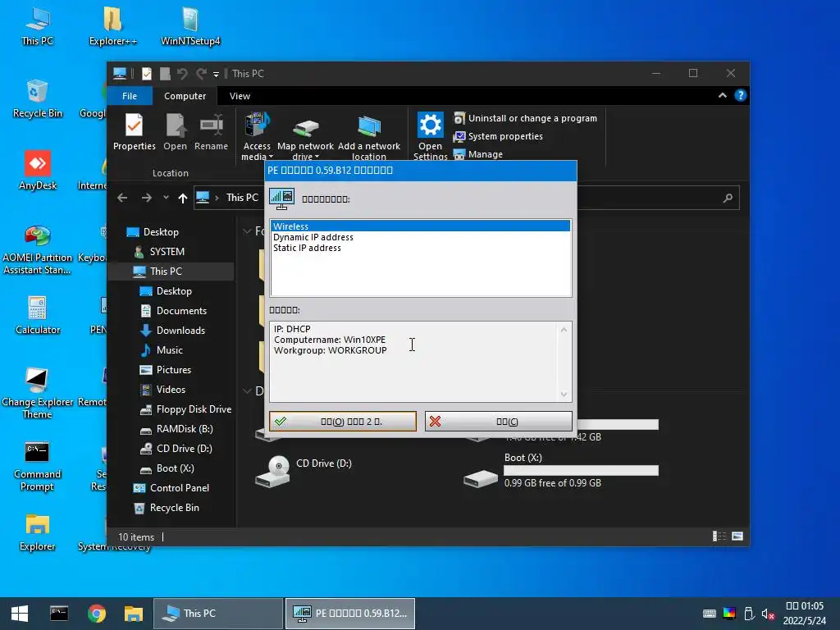Click the muted volume tray icon

click(768, 614)
